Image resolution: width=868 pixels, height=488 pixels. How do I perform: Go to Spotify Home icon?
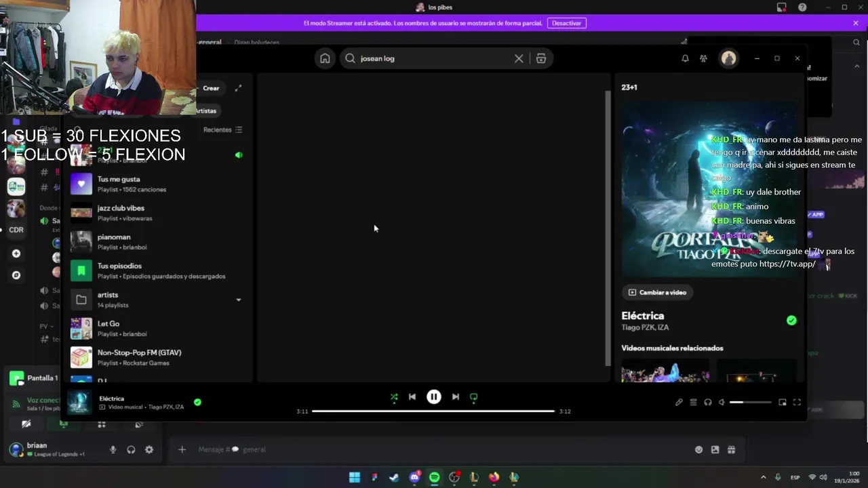(325, 58)
